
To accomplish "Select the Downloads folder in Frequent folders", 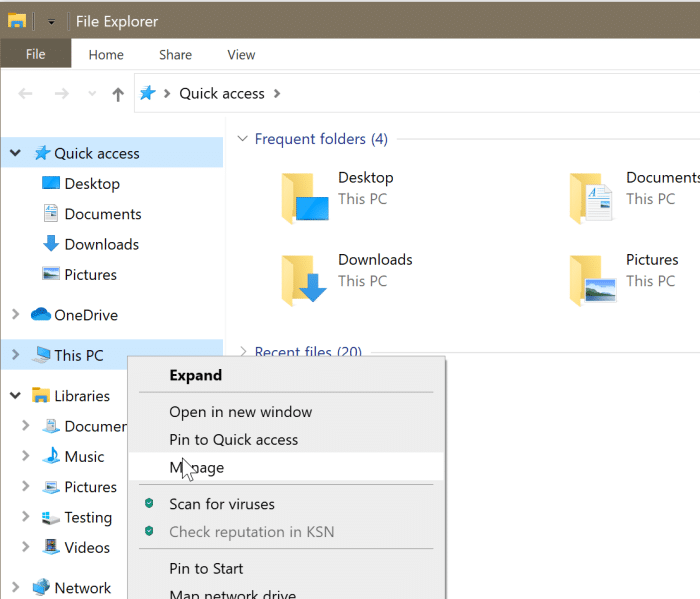I will coord(346,279).
